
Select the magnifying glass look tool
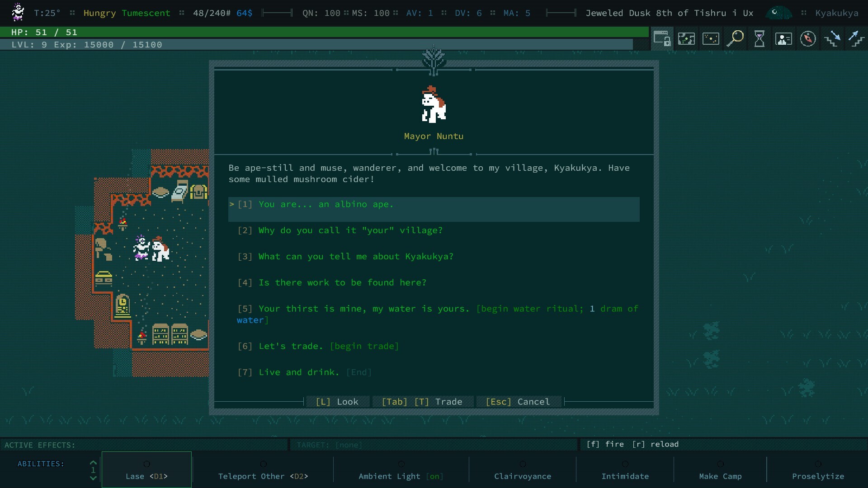tap(736, 39)
